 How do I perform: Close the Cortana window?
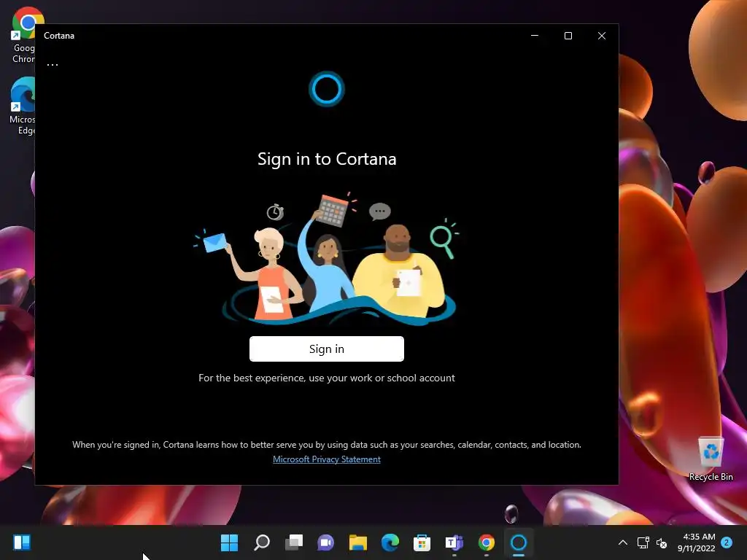coord(602,36)
